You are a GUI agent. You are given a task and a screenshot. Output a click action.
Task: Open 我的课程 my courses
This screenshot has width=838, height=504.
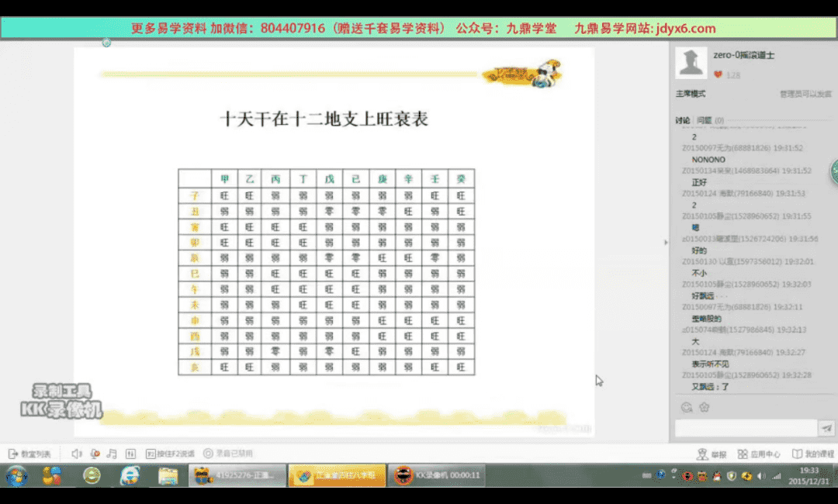pos(812,454)
